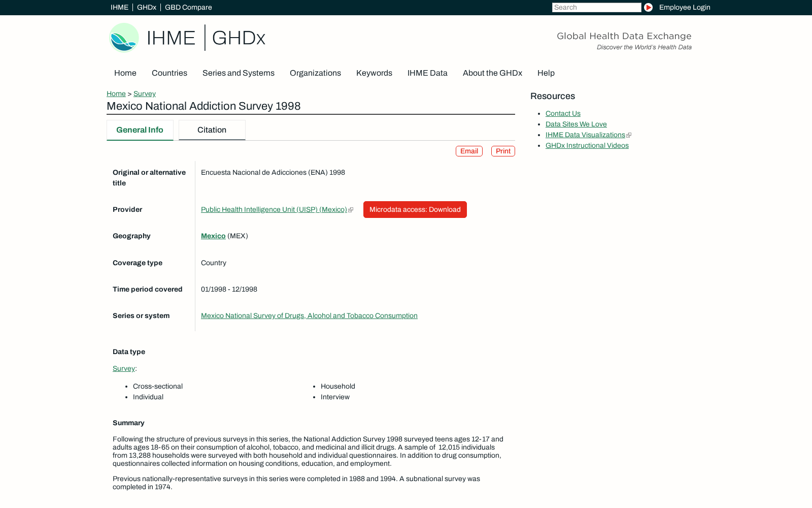Click the external link icon after IHME Data Visualizations
The width and height of the screenshot is (812, 508).
629,135
